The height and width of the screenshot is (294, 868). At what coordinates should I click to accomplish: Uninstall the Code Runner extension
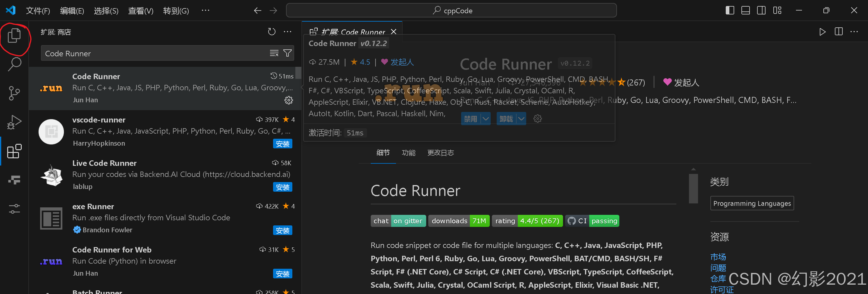pos(506,119)
